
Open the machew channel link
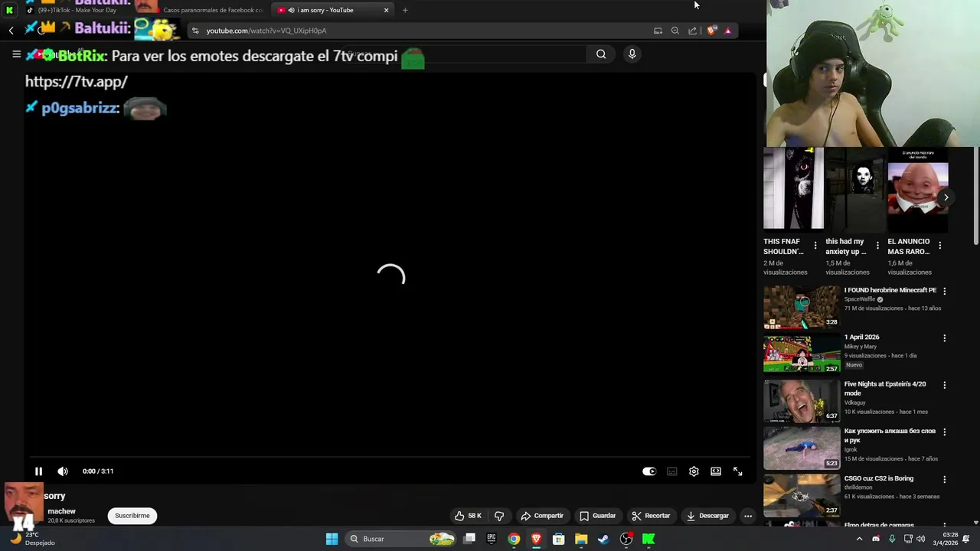tap(61, 511)
